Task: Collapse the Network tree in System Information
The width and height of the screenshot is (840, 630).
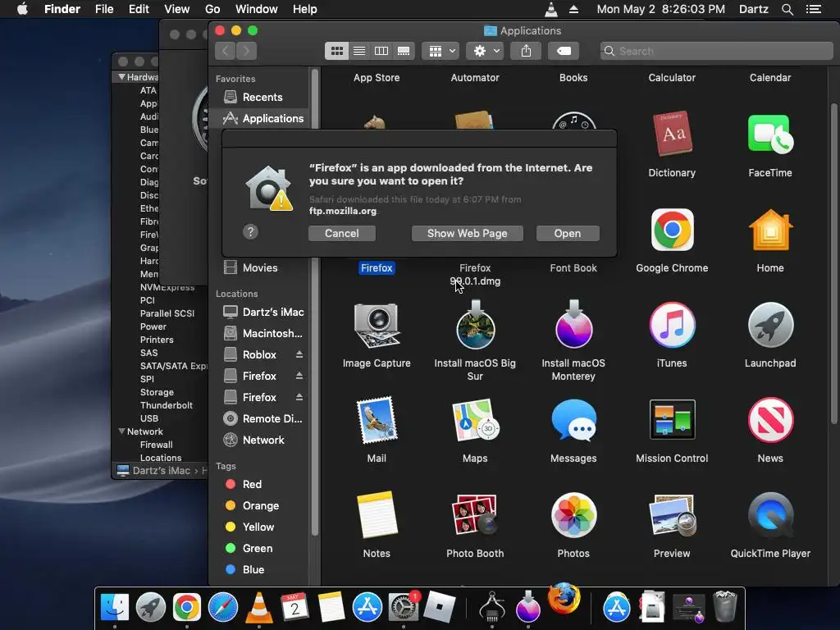Action: point(121,431)
